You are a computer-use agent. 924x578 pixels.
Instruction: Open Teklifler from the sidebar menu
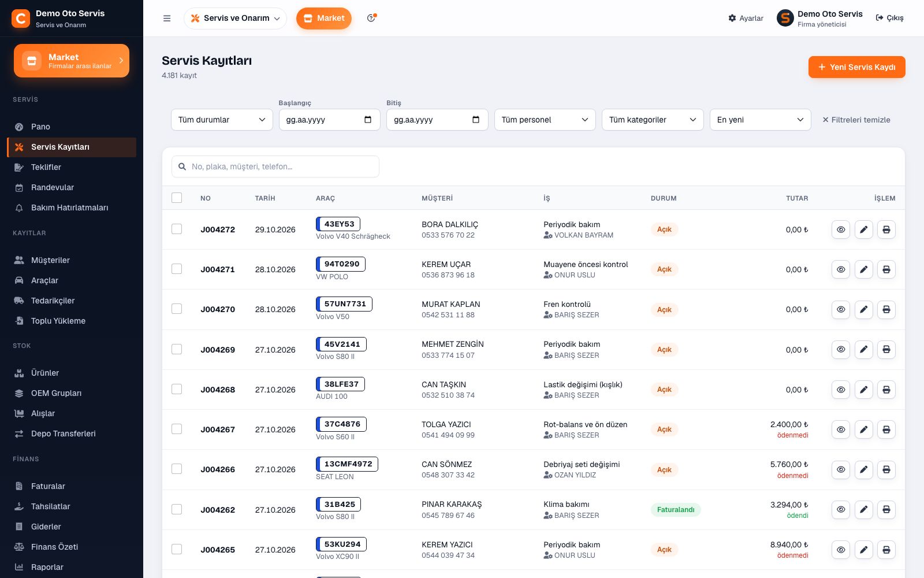tap(72, 167)
